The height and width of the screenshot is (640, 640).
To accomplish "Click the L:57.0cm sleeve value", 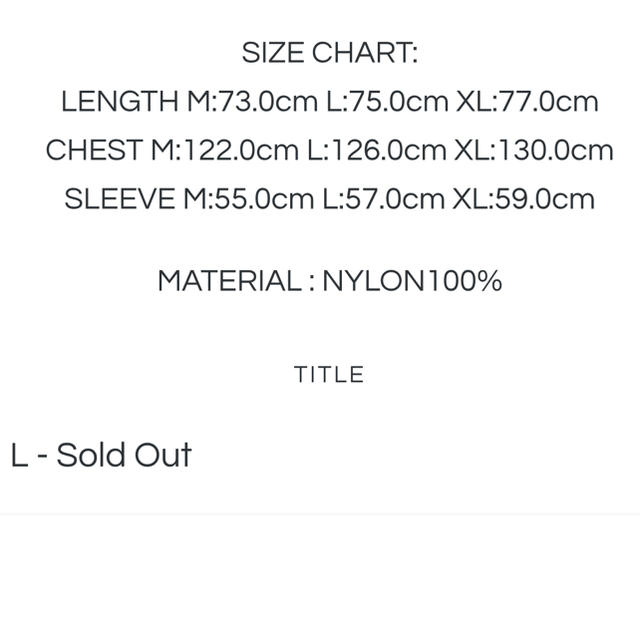I will (x=383, y=199).
